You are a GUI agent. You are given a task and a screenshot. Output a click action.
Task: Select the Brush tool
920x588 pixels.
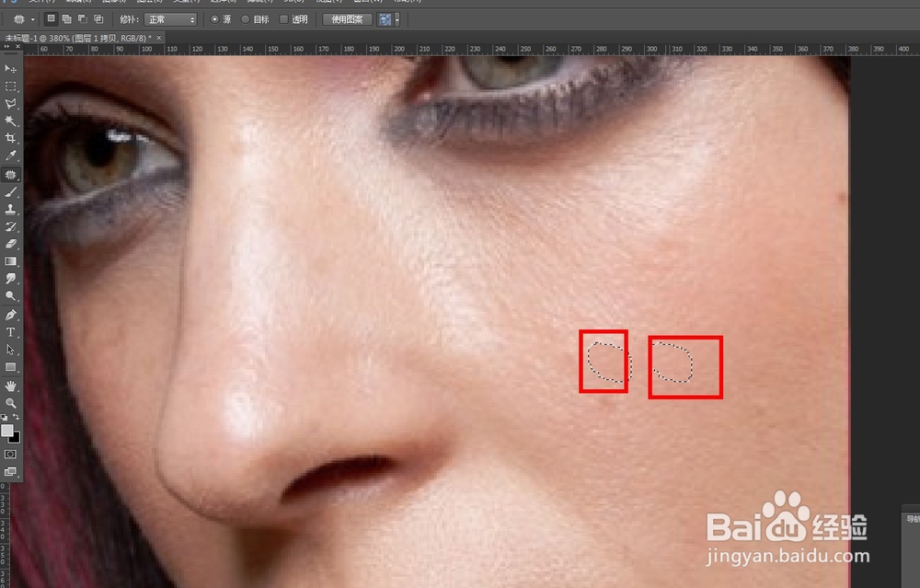pyautogui.click(x=10, y=192)
